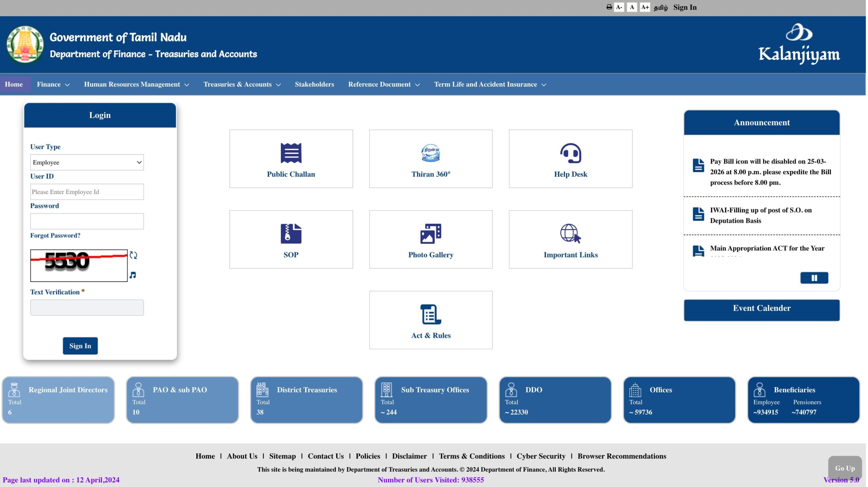The width and height of the screenshot is (868, 487).
Task: Increase font size with A+ button
Action: click(x=645, y=7)
